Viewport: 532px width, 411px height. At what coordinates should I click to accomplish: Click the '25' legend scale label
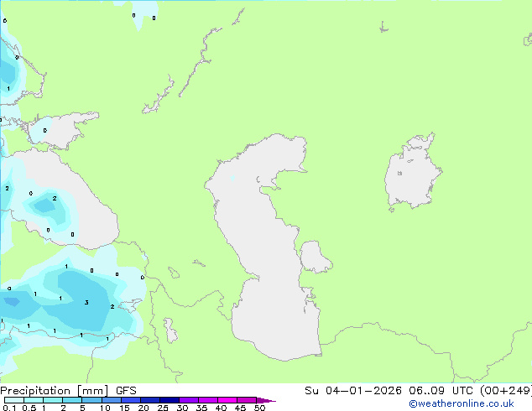pos(163,408)
